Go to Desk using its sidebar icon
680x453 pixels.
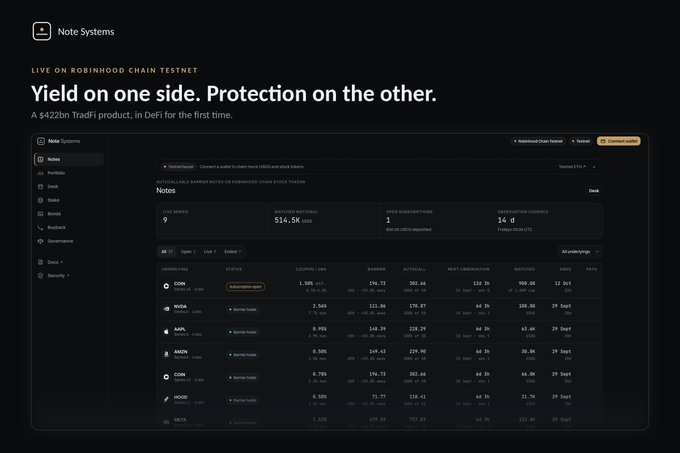40,186
